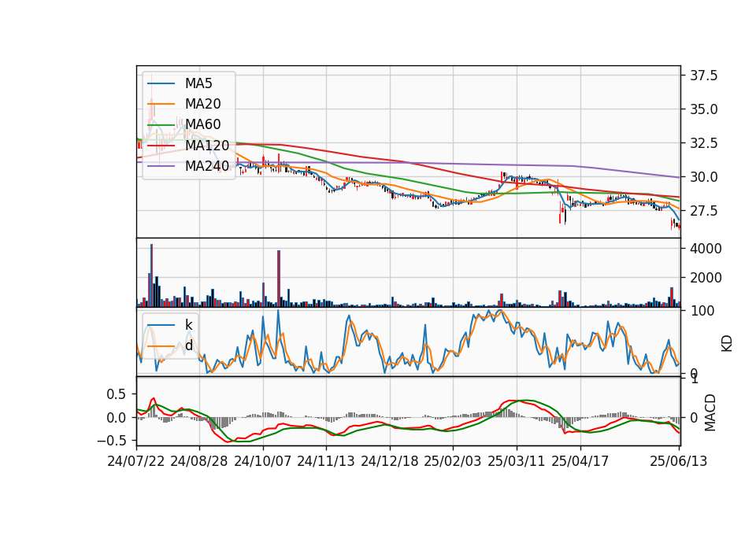
Task: Click the purple MA240 legend line sample
Action: [x=161, y=166]
